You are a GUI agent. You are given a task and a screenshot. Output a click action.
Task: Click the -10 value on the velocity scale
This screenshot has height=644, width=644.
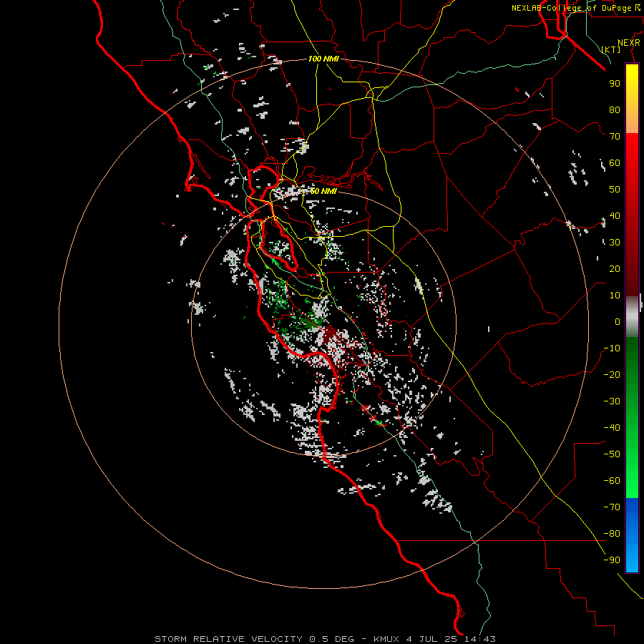[x=612, y=348]
